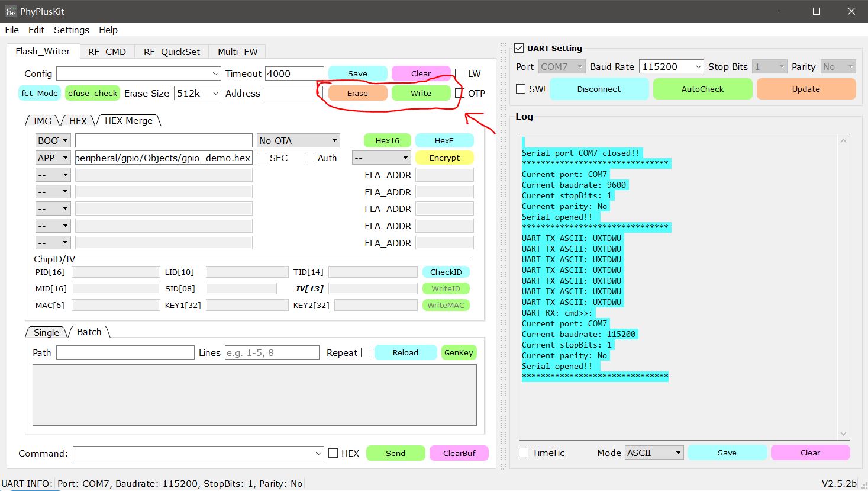Click the CheckID button

pos(446,272)
